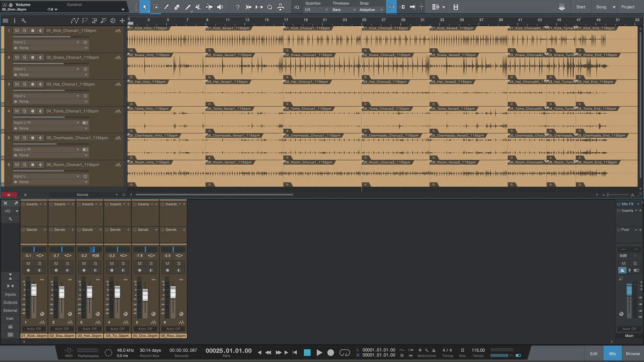Screen dimensions: 644x362
Task: Select the Arrow tool in the toolbar
Action: (145, 7)
